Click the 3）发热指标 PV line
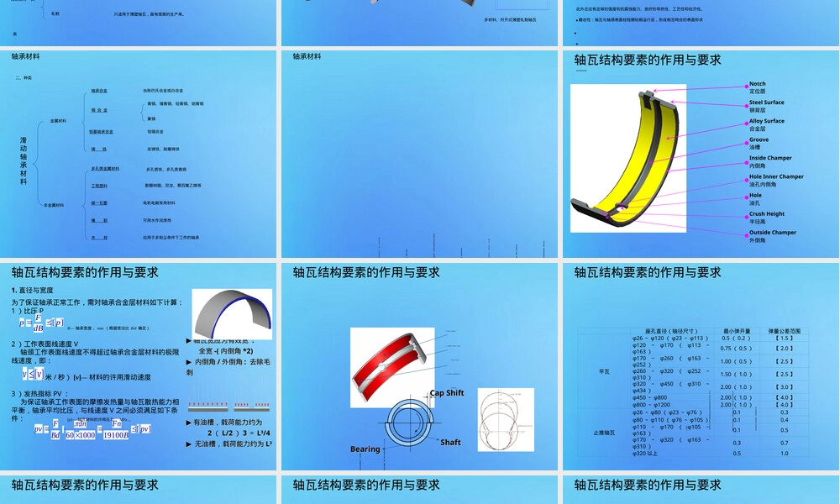This screenshot has width=840, height=504. pyautogui.click(x=39, y=394)
